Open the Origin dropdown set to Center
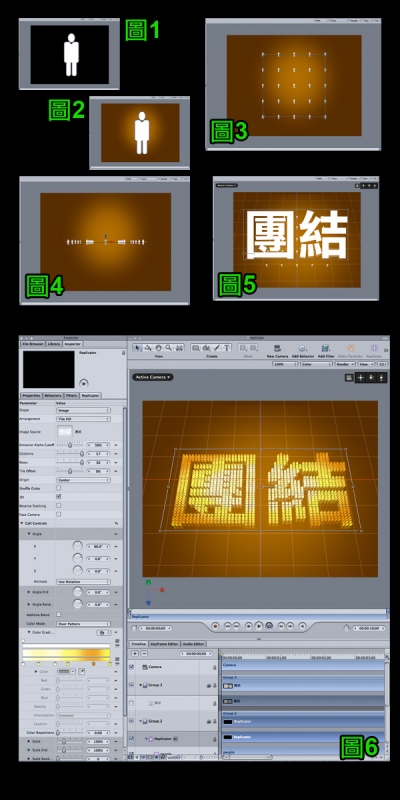Viewport: 400px width, 800px height. [83, 480]
